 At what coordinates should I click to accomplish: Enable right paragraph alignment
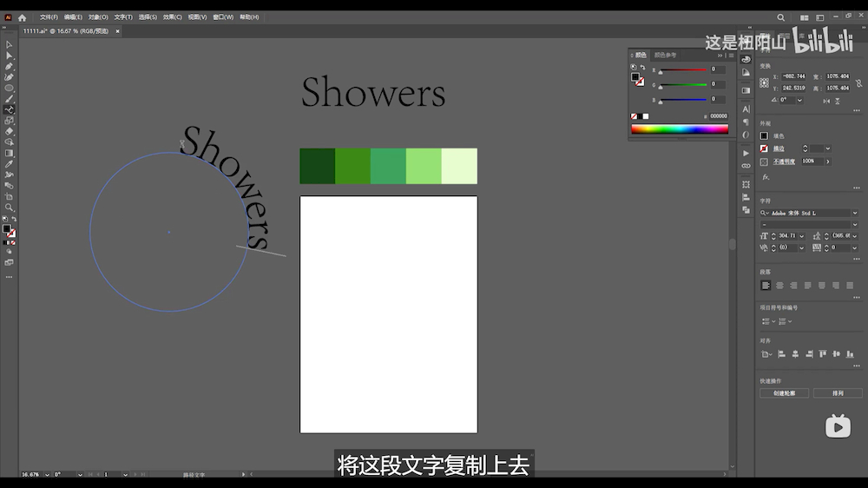pyautogui.click(x=794, y=286)
